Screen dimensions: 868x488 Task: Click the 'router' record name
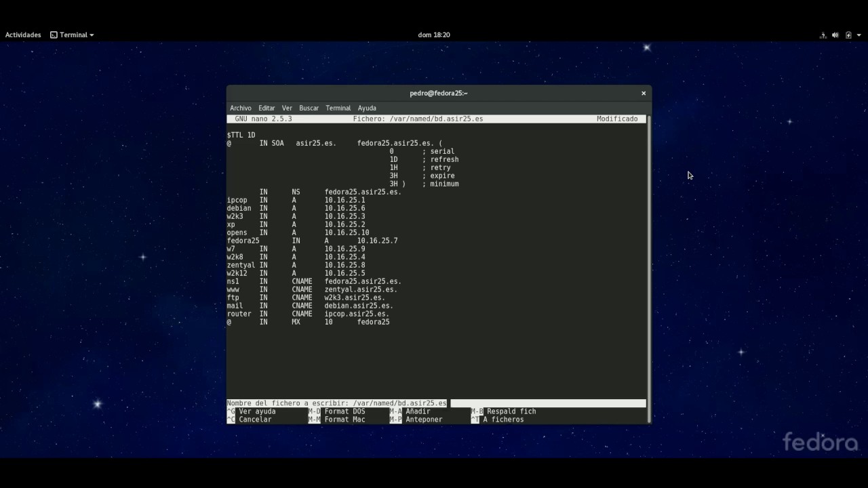[x=239, y=314]
